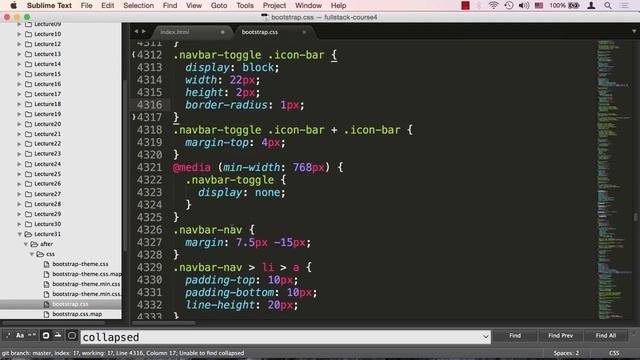Toggle wrap-around search option

tap(46, 336)
